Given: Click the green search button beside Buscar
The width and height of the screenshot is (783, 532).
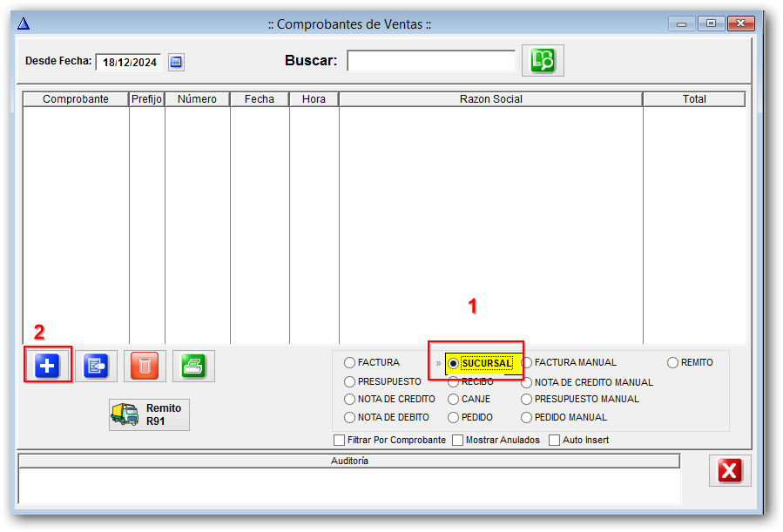Looking at the screenshot, I should pyautogui.click(x=543, y=61).
